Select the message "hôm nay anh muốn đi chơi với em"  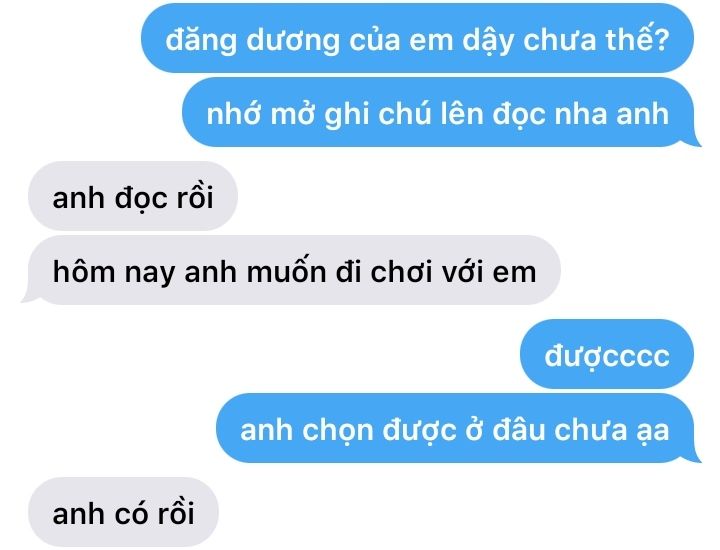tap(292, 271)
